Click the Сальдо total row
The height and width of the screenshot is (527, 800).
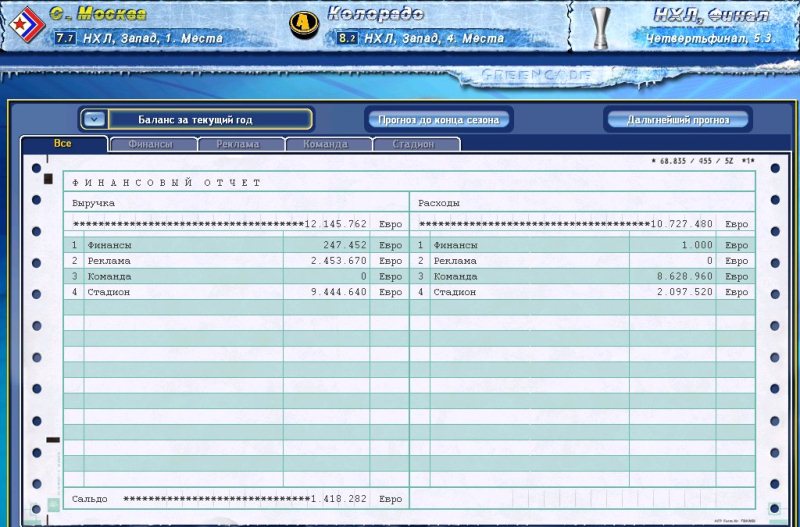[236, 498]
